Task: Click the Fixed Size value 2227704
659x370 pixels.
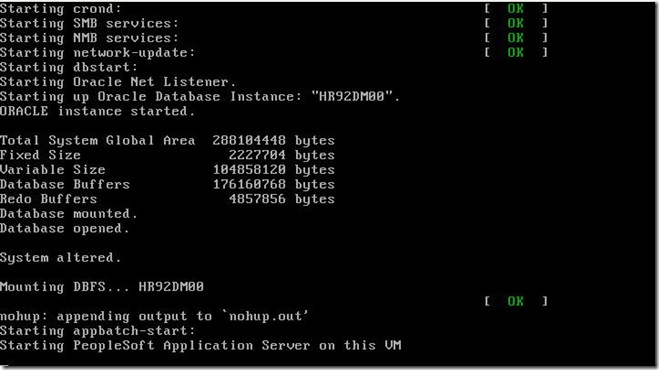Action: [257, 155]
